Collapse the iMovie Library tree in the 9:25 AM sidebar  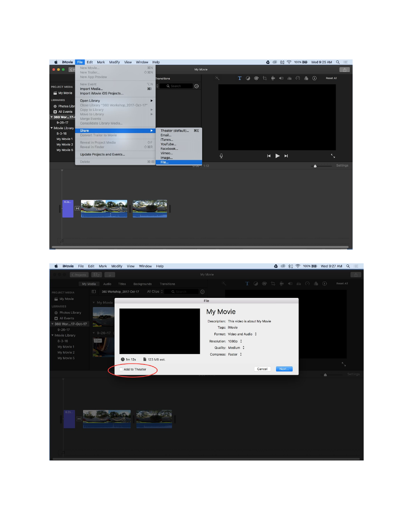pyautogui.click(x=52, y=128)
